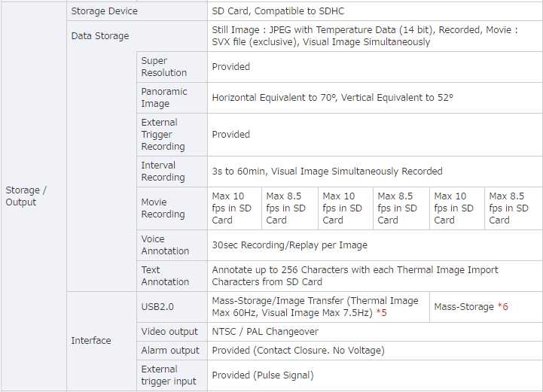Click the first 'Max 10 fps' cell

click(x=234, y=208)
